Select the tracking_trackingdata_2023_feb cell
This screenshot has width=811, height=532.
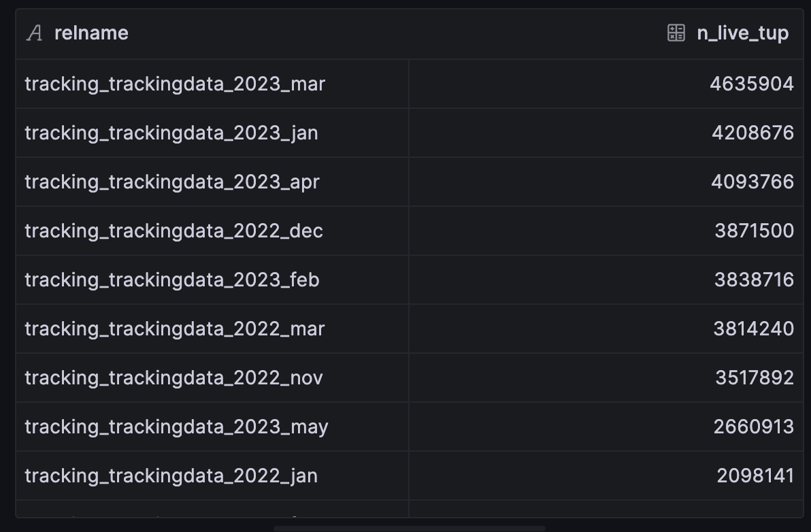pyautogui.click(x=212, y=280)
